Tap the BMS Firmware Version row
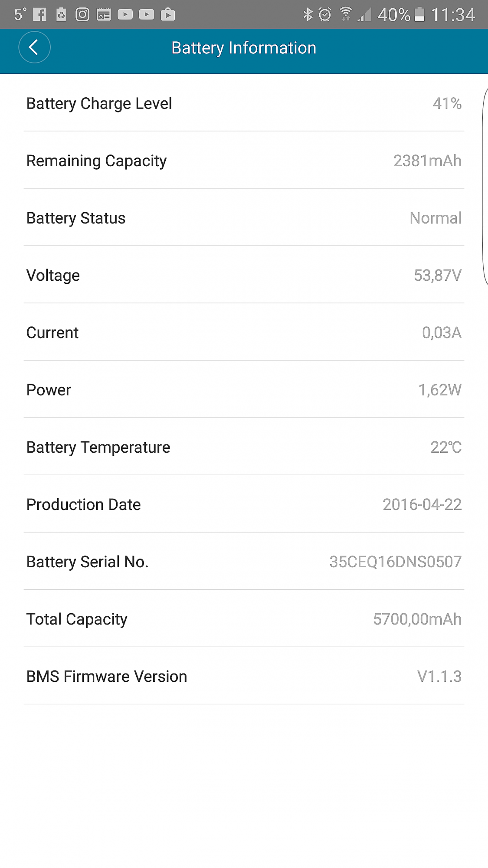The width and height of the screenshot is (488, 868). coord(244,676)
